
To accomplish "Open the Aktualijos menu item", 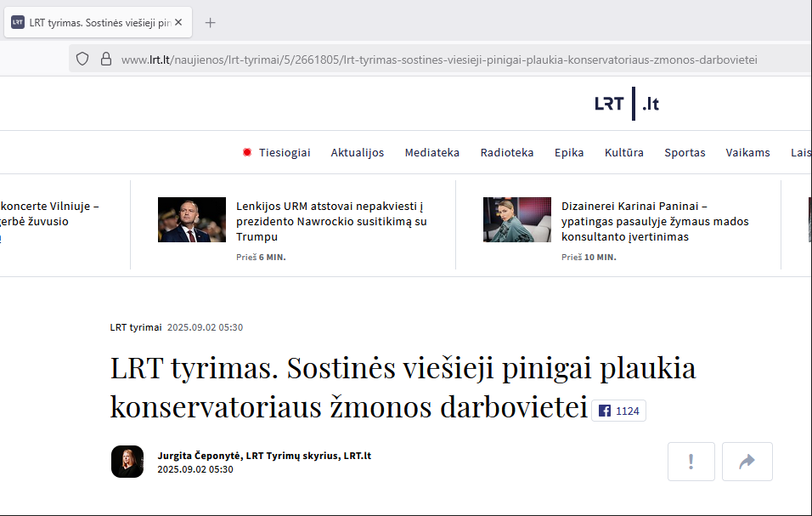I will (358, 153).
